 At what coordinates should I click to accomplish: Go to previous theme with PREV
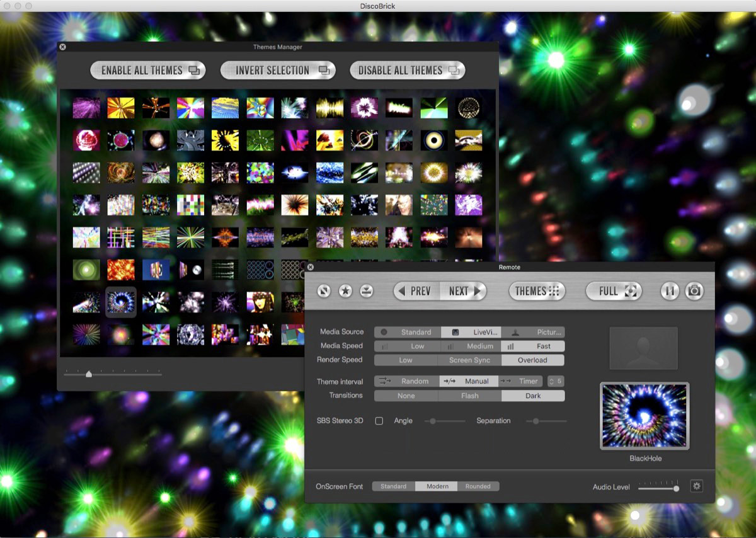click(416, 291)
